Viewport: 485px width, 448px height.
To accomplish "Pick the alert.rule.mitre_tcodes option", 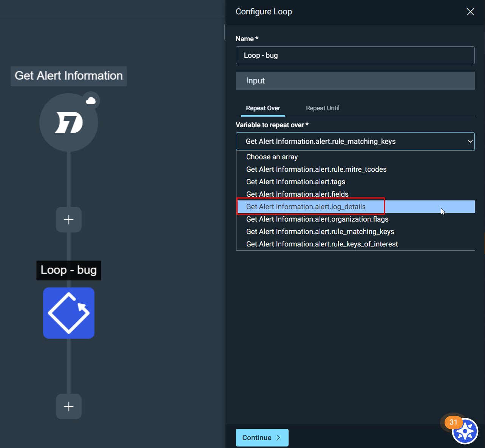I will coord(316,169).
